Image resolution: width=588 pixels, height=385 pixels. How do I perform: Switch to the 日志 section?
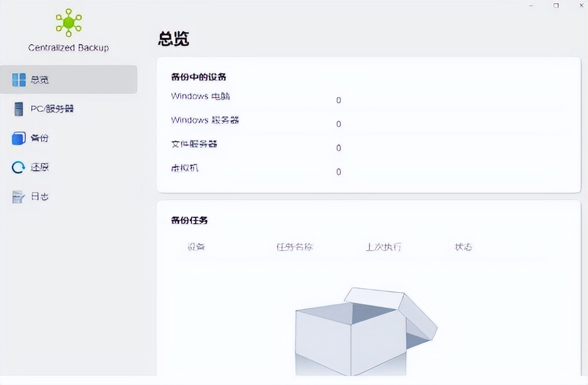(39, 196)
